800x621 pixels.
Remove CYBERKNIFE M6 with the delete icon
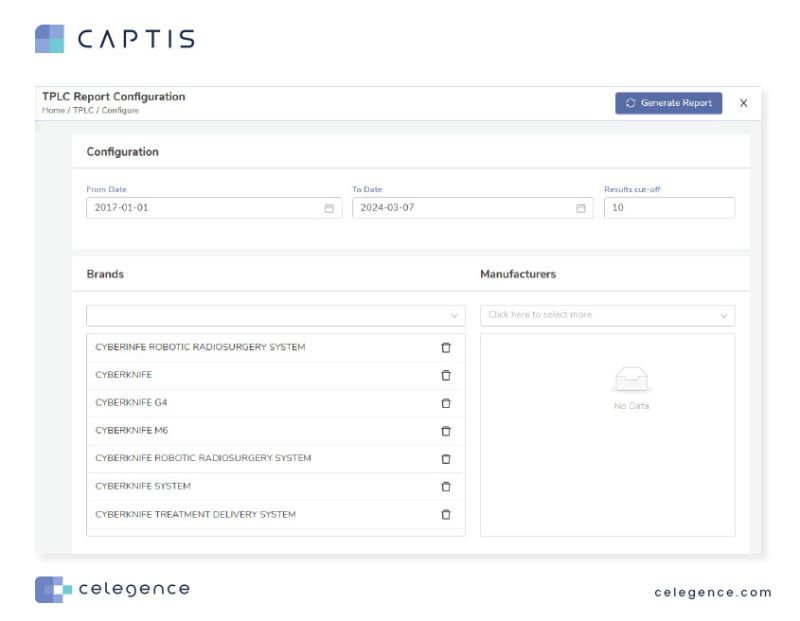(446, 430)
